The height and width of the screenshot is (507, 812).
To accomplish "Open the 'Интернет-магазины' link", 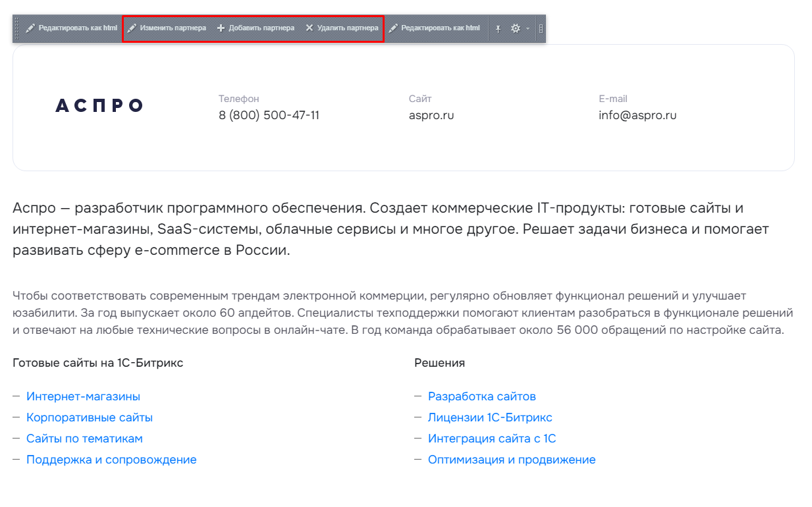I will point(83,396).
